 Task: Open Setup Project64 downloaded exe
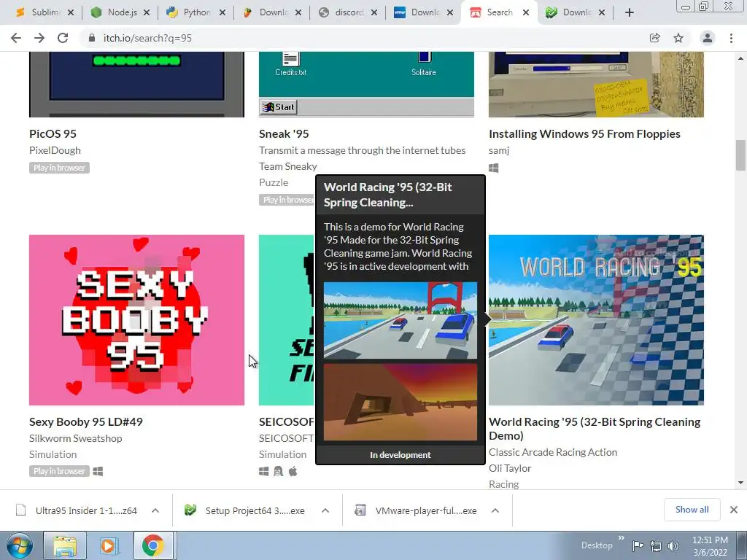pos(245,510)
